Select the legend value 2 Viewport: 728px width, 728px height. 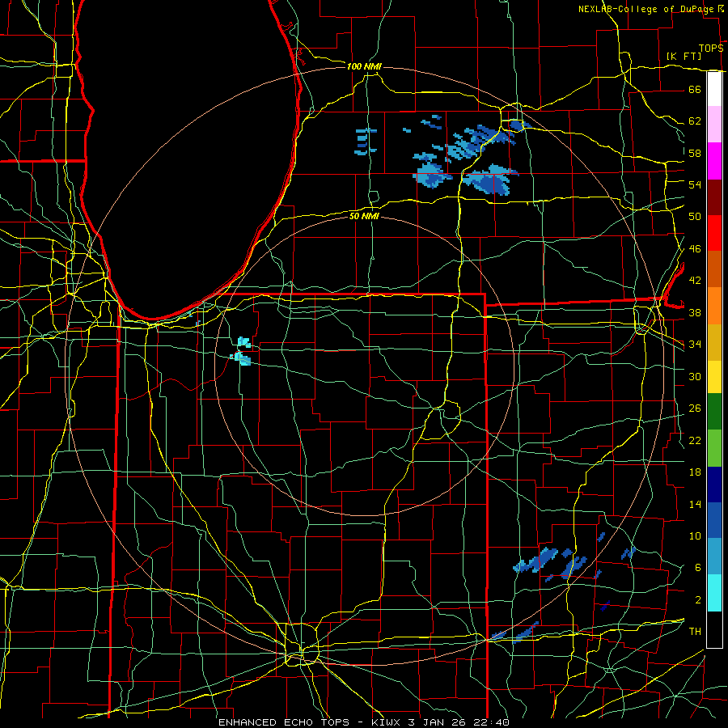coord(697,600)
